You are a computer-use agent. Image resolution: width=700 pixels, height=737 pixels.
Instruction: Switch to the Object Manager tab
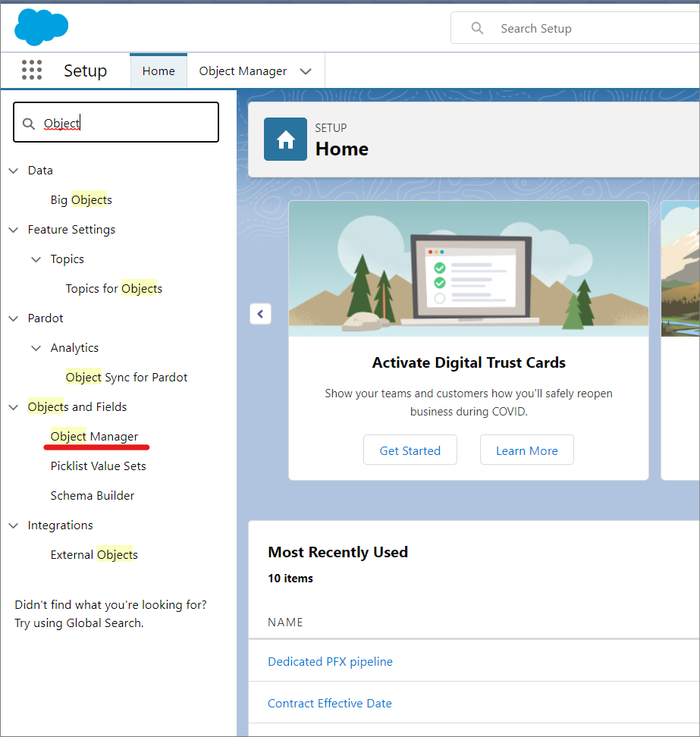243,71
